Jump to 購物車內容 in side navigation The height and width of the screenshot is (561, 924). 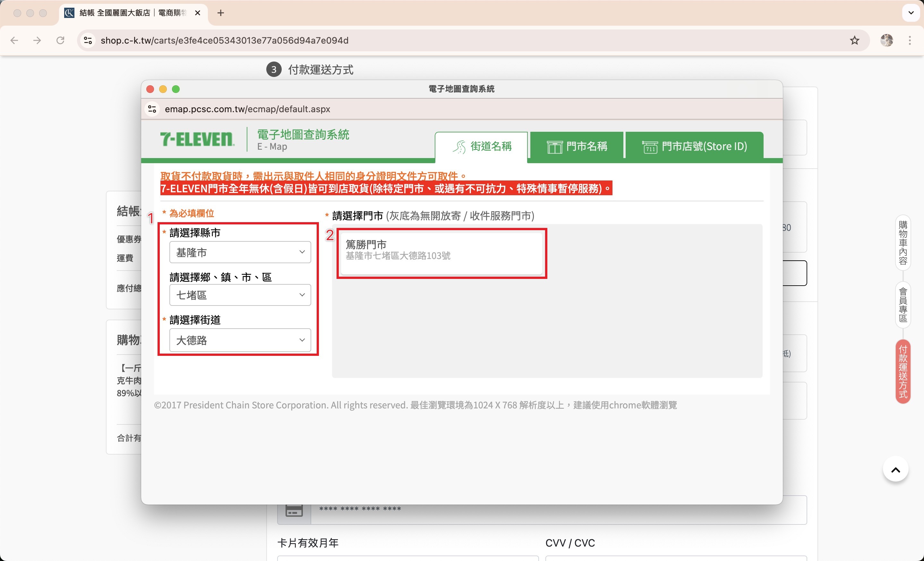[x=903, y=243]
